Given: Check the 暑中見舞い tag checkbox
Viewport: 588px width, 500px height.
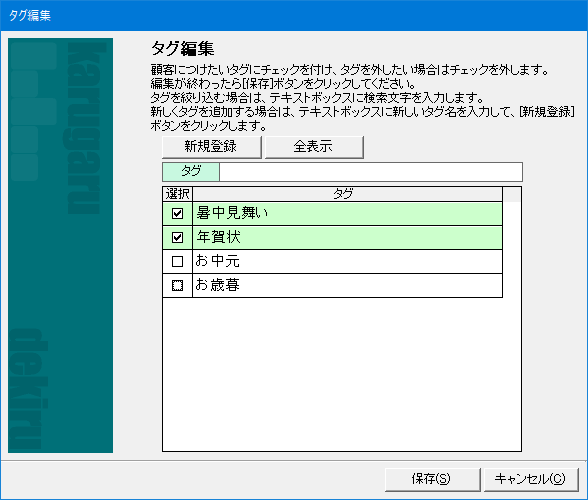Looking at the screenshot, I should pos(177,213).
